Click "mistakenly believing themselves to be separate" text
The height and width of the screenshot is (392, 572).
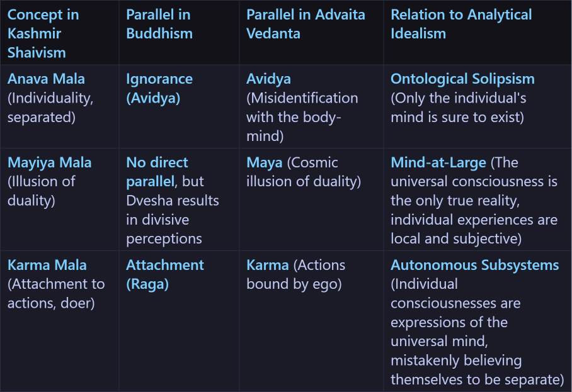(476, 370)
